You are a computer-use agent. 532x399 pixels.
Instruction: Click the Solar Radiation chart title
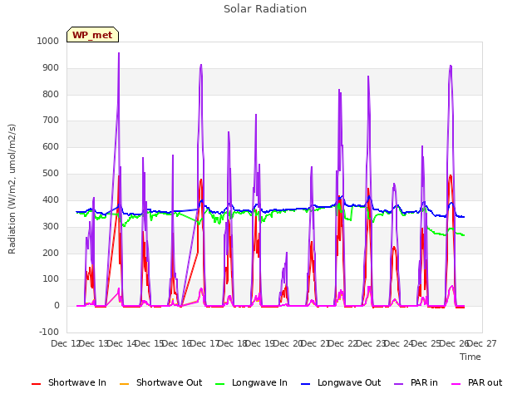point(265,9)
